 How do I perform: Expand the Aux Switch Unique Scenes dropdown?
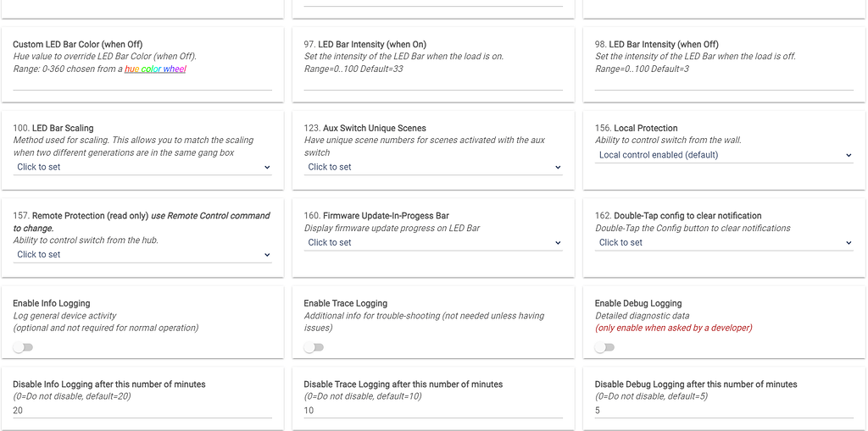pyautogui.click(x=432, y=168)
